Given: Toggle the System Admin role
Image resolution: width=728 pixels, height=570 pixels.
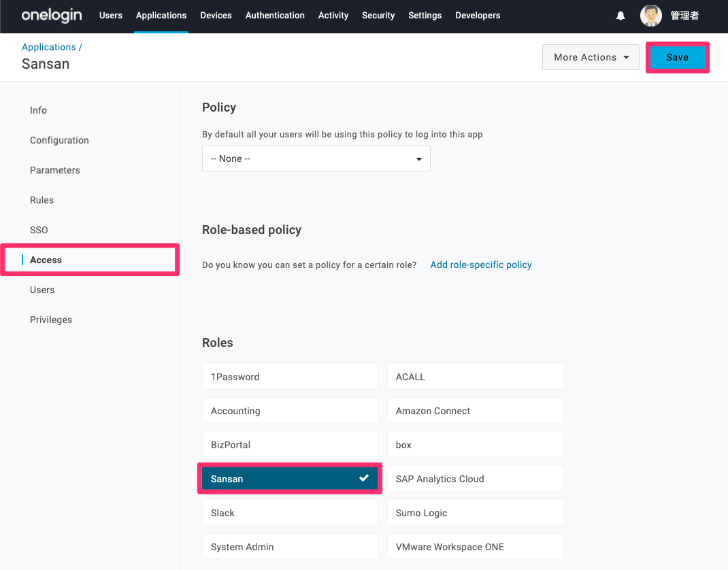Looking at the screenshot, I should 290,546.
